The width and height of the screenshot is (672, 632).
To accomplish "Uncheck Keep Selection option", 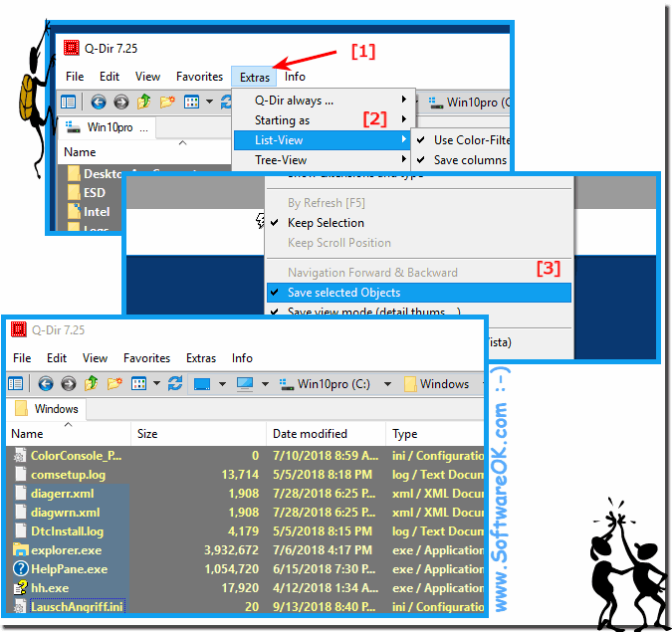I will click(x=326, y=223).
